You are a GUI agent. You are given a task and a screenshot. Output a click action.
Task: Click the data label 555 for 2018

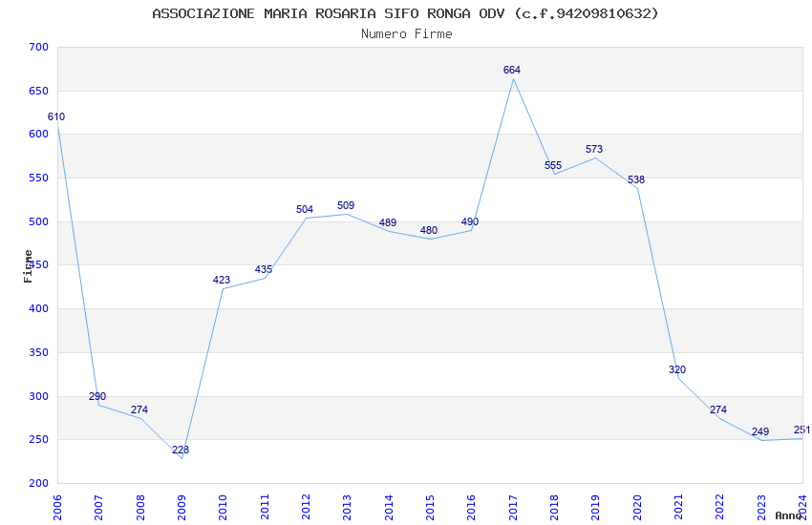coord(553,165)
